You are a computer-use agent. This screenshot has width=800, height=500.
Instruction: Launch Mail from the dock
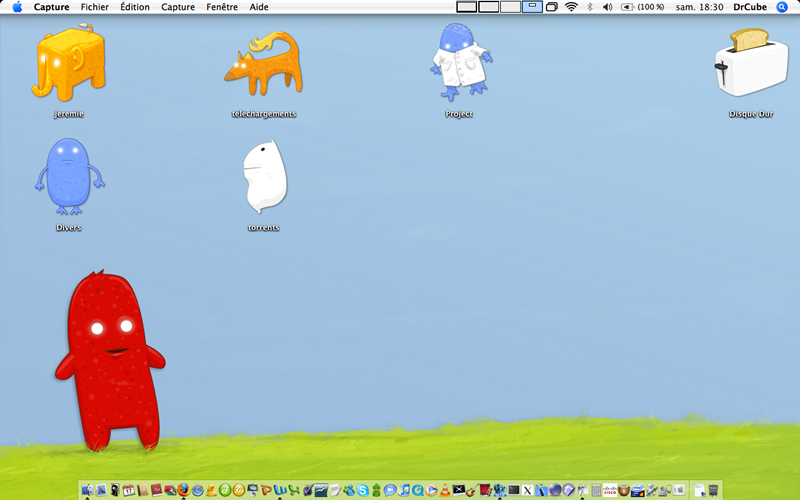click(x=101, y=490)
